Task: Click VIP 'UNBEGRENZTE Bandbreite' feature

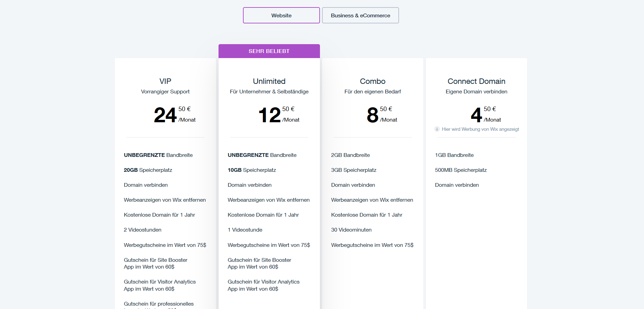Action: tap(158, 155)
